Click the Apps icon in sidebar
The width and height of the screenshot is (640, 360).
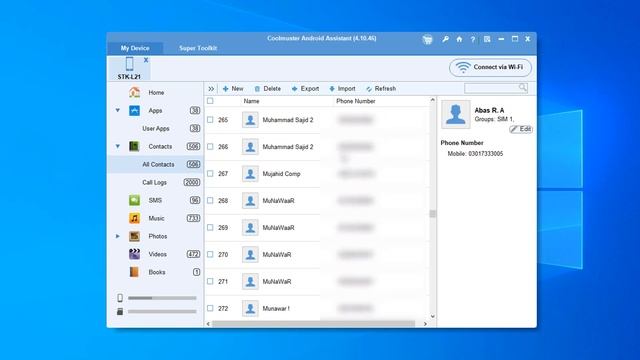point(134,110)
